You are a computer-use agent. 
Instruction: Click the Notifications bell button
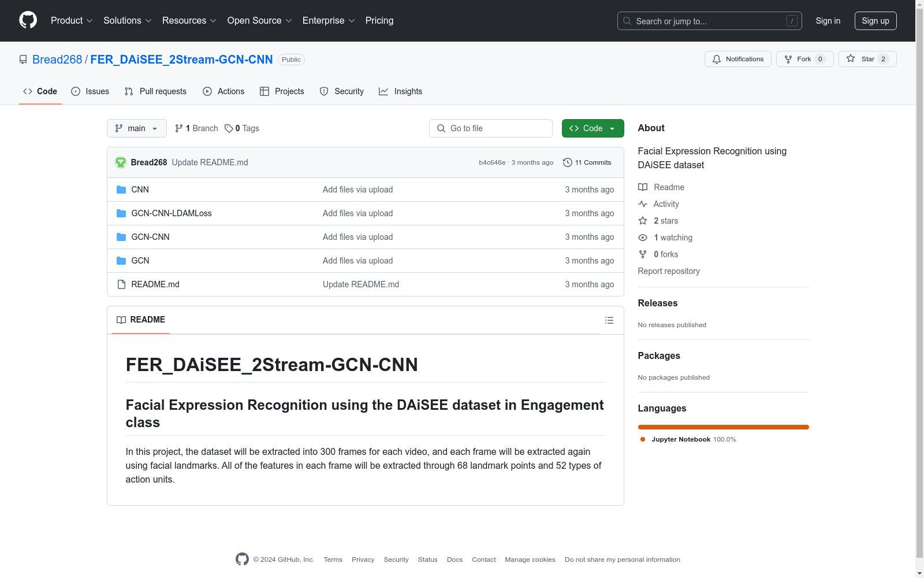[x=737, y=59]
